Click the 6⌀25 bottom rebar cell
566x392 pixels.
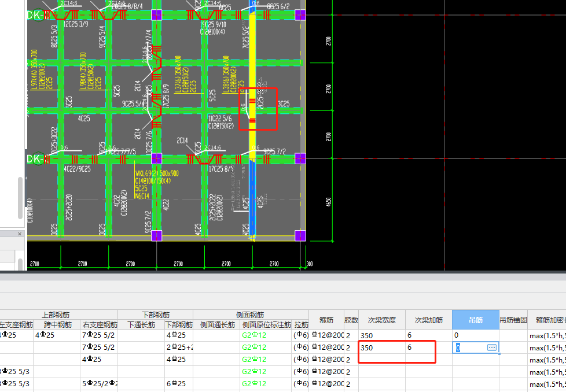tap(179, 384)
